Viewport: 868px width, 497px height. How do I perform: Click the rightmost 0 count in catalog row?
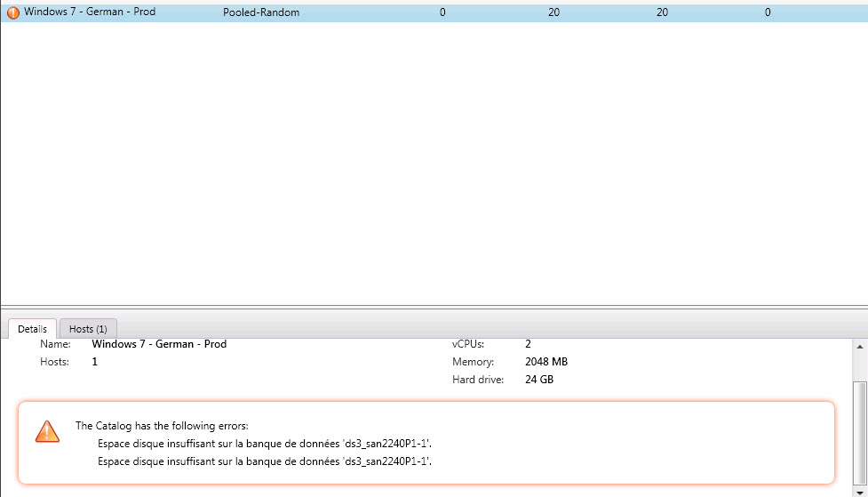click(768, 12)
